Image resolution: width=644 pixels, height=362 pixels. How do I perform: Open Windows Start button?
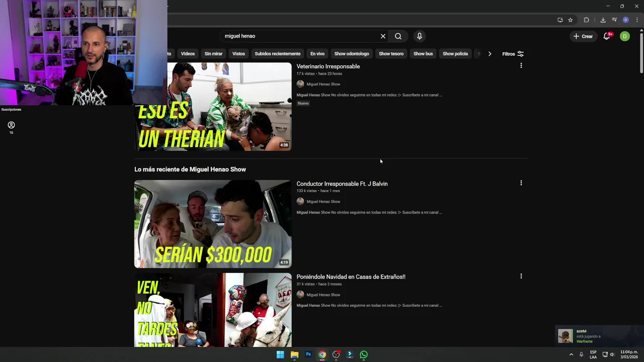point(280,354)
